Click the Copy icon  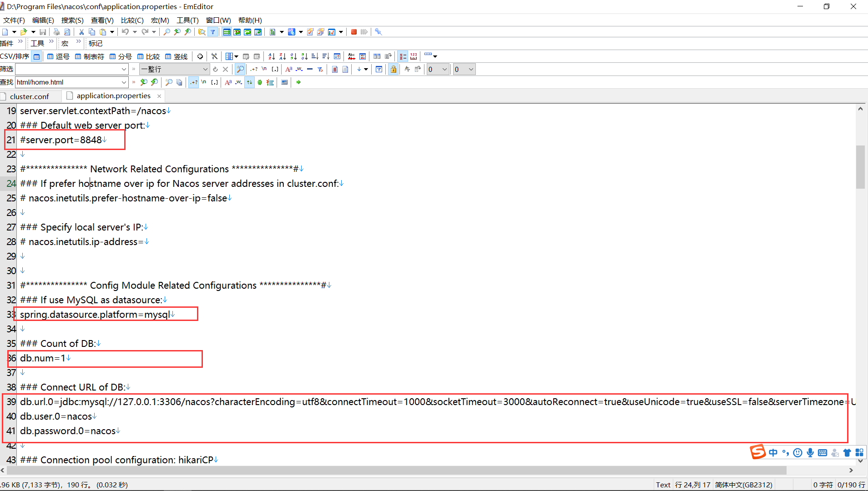92,32
